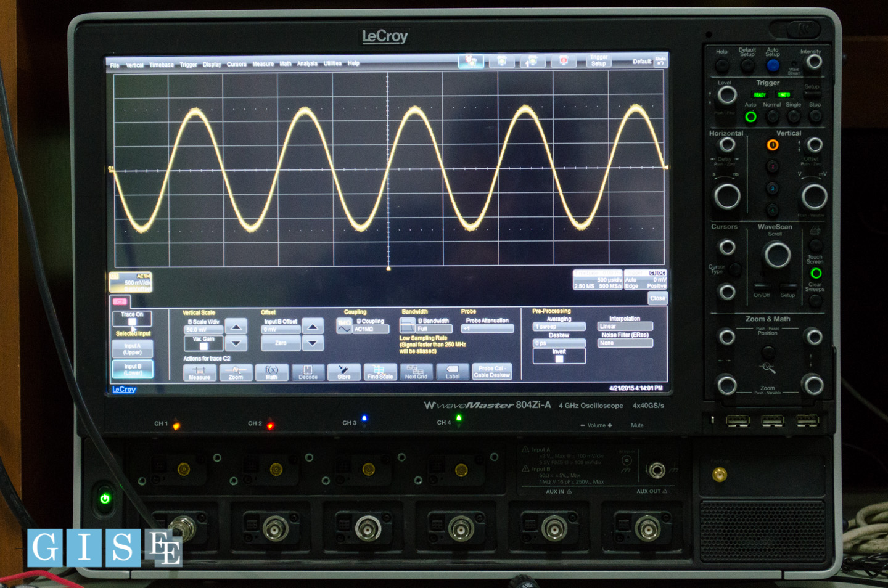Screen dimensions: 888x588
Task: Add a Label to trace C2
Action: click(x=452, y=372)
